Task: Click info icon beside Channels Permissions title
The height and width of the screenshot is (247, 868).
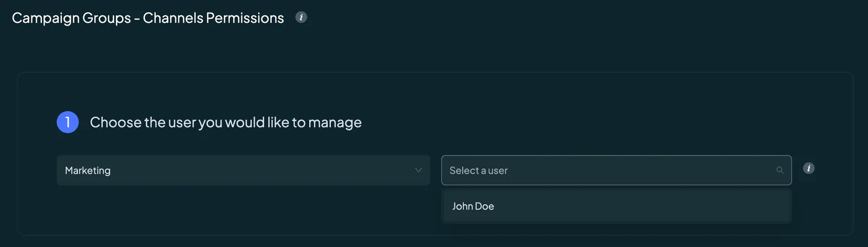Action: click(x=301, y=17)
